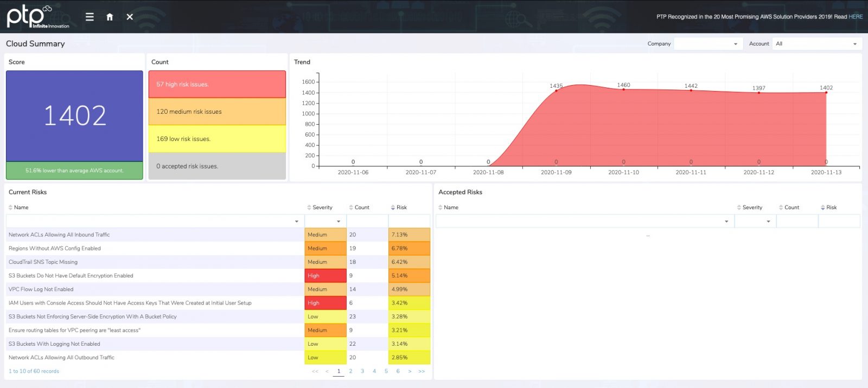Screen dimensions: 868x388
Task: Select the 120 medium risk issues tile
Action: pos(217,112)
